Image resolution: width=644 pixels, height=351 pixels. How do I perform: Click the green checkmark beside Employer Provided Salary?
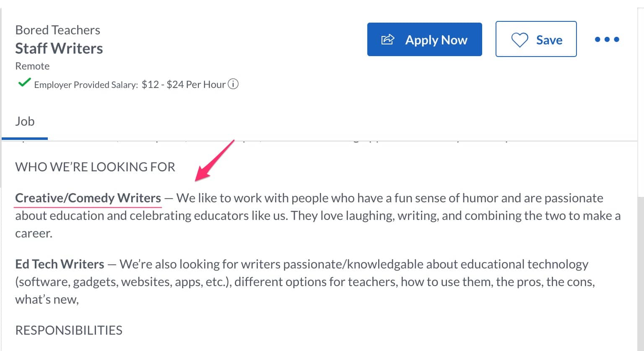24,83
